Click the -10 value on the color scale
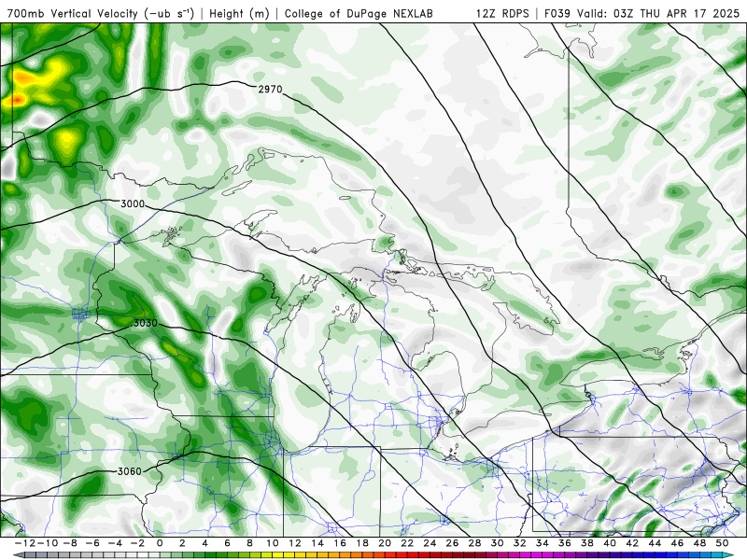Viewport: 747px width, 560px height. pyautogui.click(x=48, y=543)
